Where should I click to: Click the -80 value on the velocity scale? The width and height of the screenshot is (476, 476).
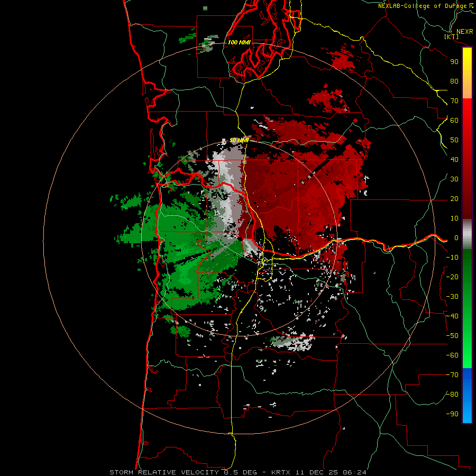(x=452, y=395)
